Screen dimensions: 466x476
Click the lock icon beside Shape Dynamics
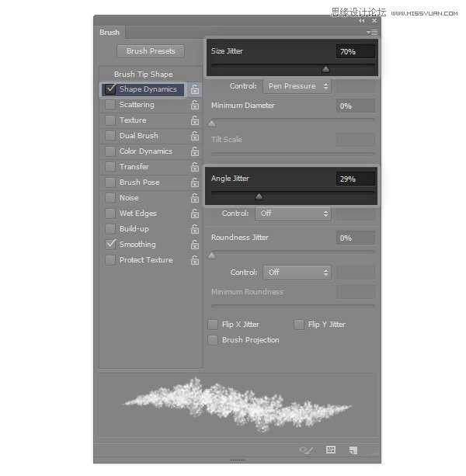point(195,89)
